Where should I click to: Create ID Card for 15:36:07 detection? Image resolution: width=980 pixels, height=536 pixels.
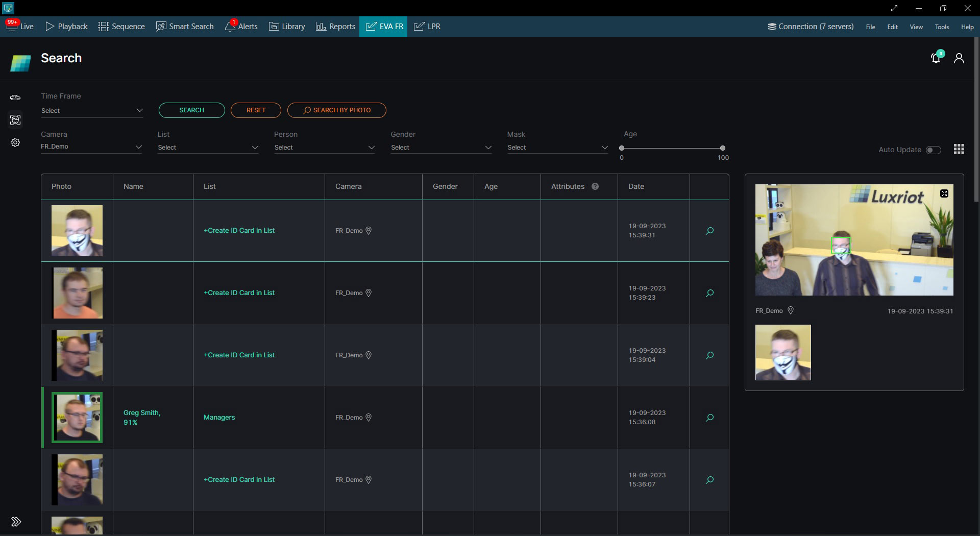(x=239, y=480)
